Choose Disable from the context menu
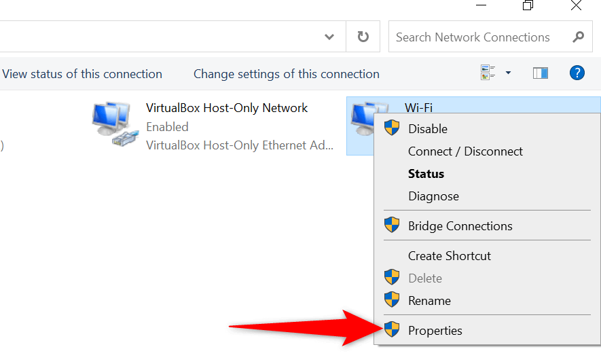Screen dimensions: 601x364 click(428, 128)
